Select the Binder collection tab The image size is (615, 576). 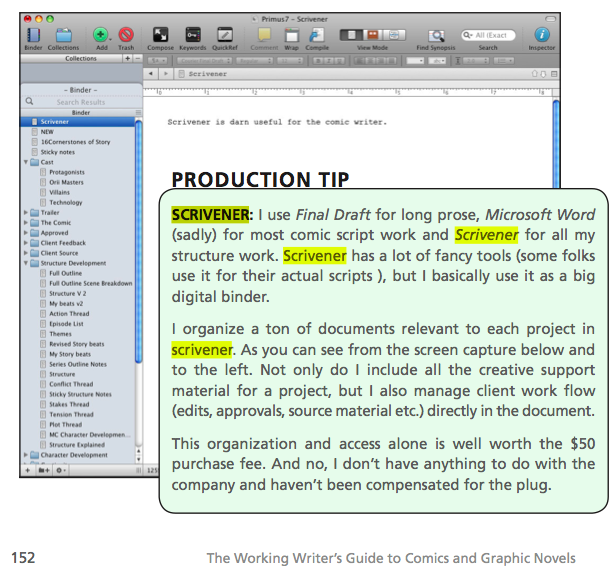[81, 90]
